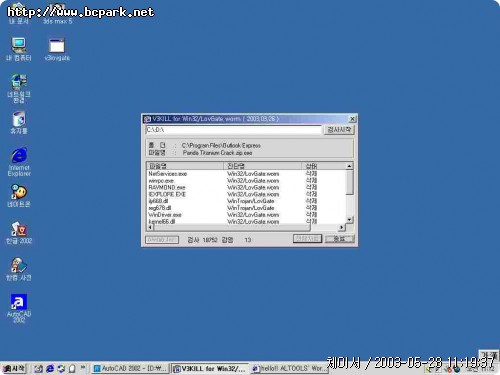Open the 시작 Start menu
500x375 pixels.
click(x=14, y=369)
